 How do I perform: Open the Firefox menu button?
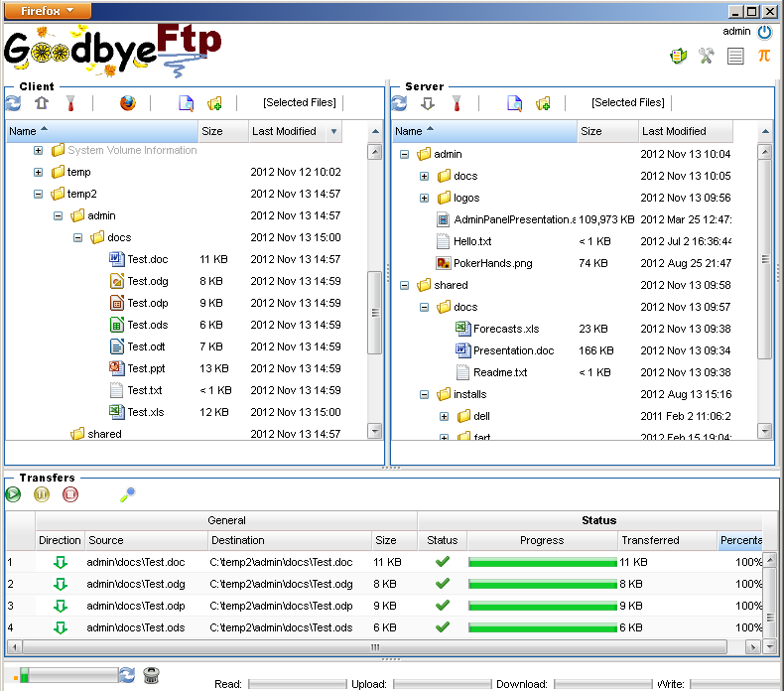pyautogui.click(x=48, y=11)
